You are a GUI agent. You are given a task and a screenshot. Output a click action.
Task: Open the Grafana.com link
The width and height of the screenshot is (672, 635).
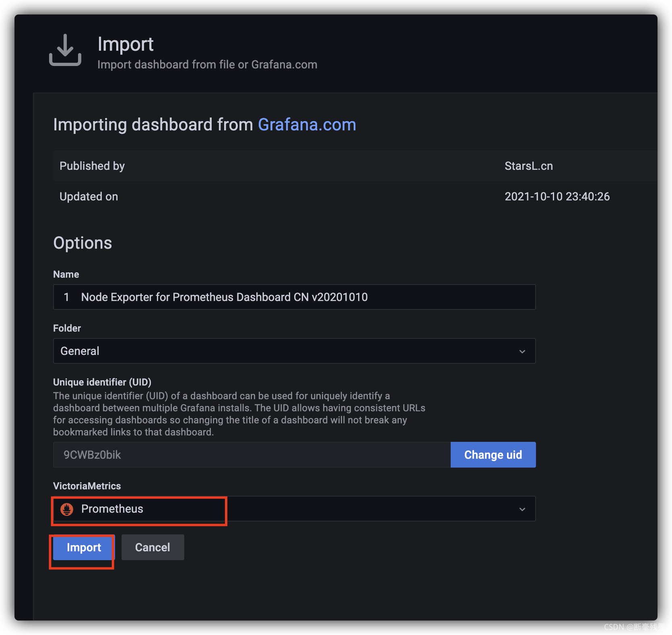pos(307,125)
